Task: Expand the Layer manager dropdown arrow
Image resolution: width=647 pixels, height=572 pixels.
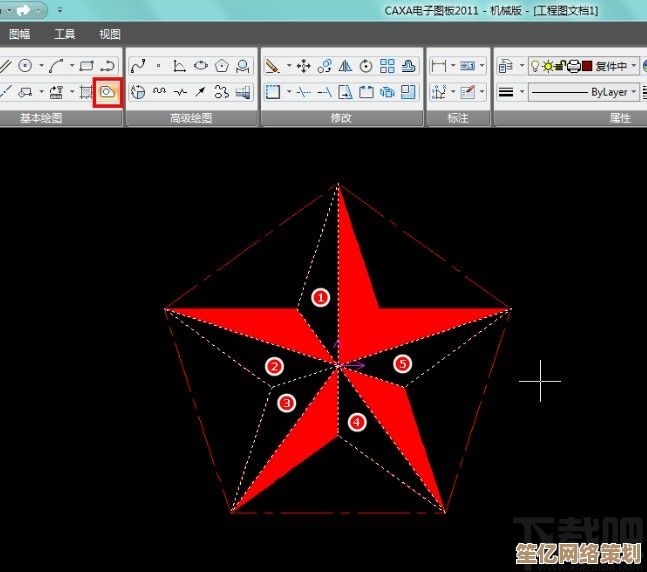Action: [522, 65]
